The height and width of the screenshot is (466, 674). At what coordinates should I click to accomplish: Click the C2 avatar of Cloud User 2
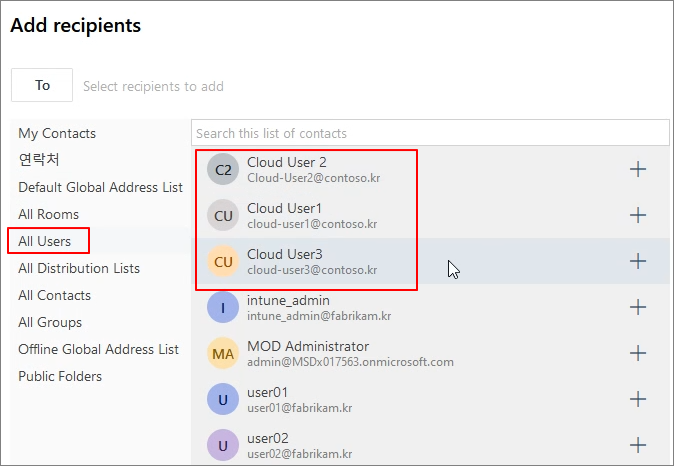(x=223, y=169)
